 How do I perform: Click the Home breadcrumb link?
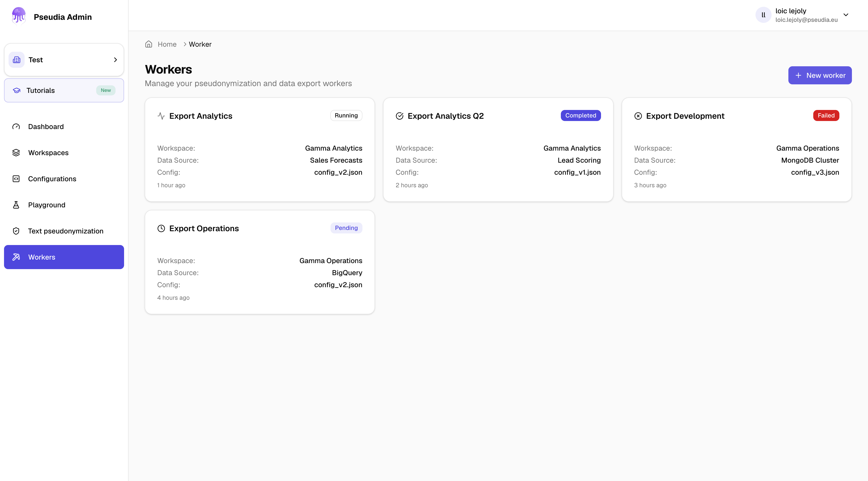(167, 44)
